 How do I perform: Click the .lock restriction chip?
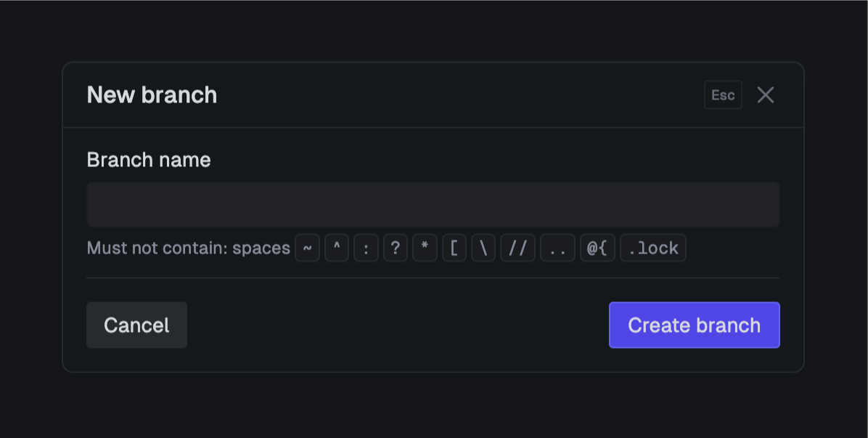click(652, 248)
